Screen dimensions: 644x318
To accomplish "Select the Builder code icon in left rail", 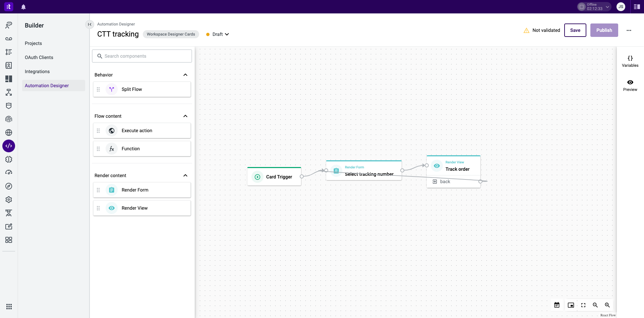I will tap(9, 146).
